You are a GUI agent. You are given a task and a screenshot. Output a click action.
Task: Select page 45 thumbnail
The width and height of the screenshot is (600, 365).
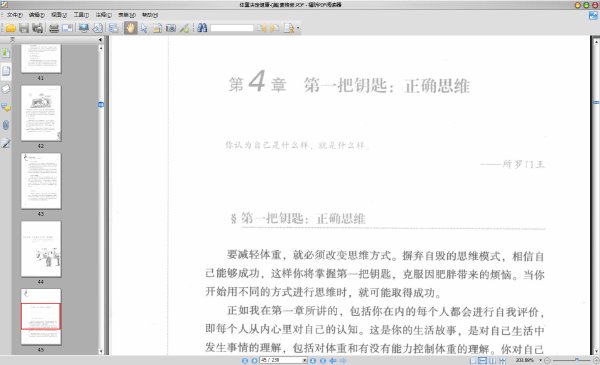tap(41, 317)
